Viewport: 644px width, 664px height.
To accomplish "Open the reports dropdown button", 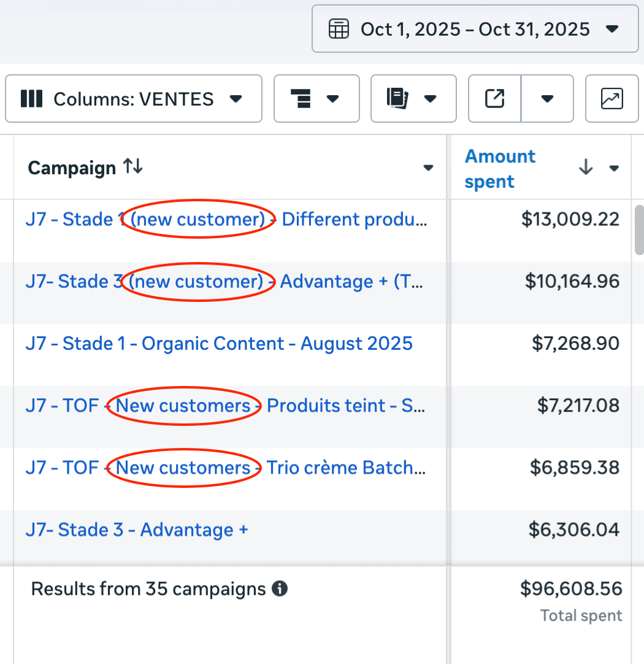I will tap(413, 99).
